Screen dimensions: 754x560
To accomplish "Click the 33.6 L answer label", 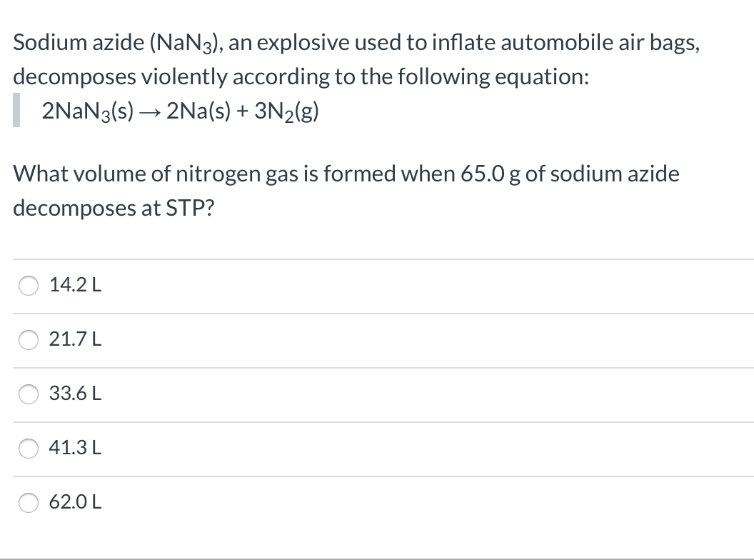I will click(x=74, y=394).
